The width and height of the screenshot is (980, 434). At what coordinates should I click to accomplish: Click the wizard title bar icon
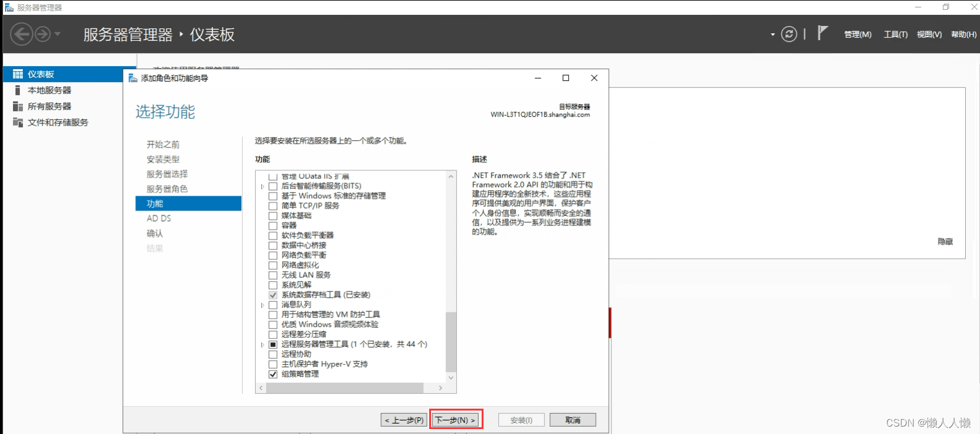[x=133, y=78]
